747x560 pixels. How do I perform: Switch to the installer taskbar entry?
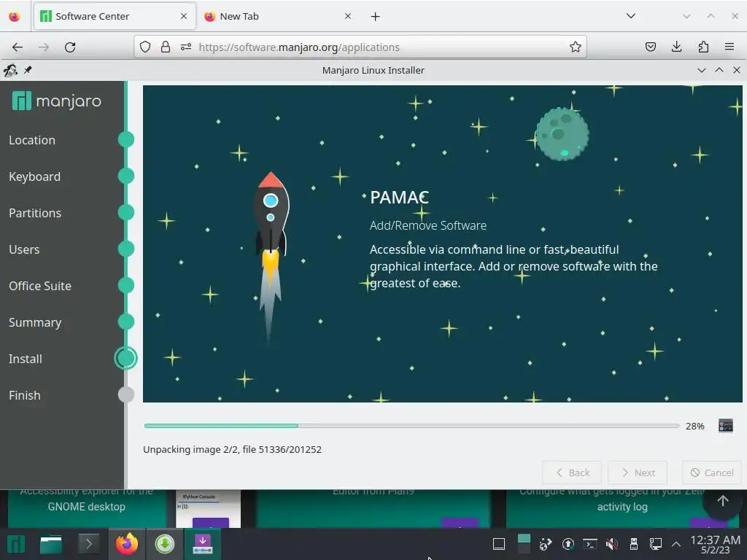(x=203, y=544)
